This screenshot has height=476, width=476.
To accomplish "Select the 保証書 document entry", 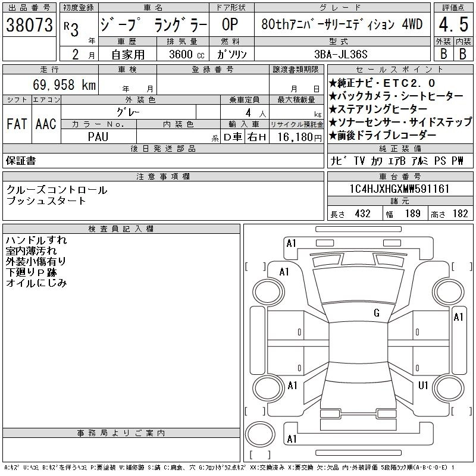I will tap(21, 161).
